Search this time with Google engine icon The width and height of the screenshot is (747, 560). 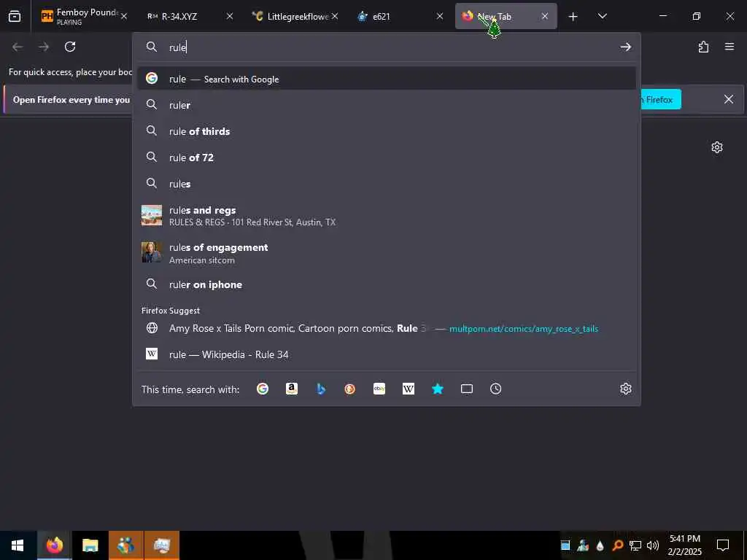tap(263, 389)
